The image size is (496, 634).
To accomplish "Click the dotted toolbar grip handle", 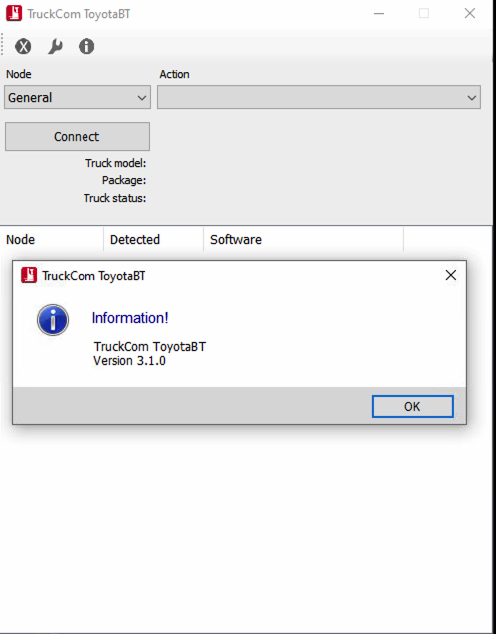I will tap(2, 45).
